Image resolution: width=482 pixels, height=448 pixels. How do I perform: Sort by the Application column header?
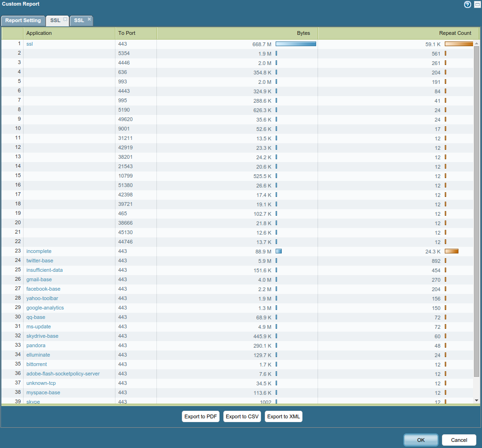[69, 33]
